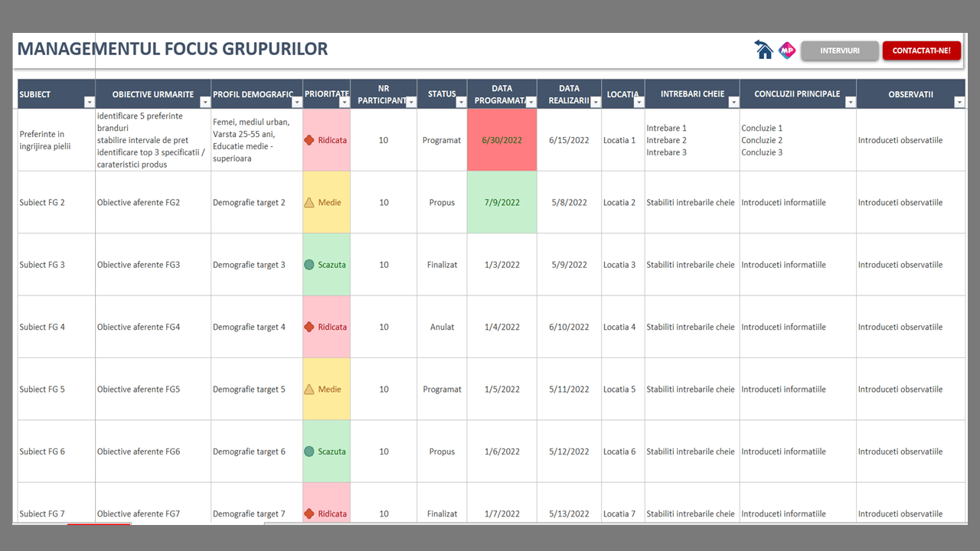Expand the PRIORITATE filter dropdown
Screen dimensions: 980x551
coord(344,102)
